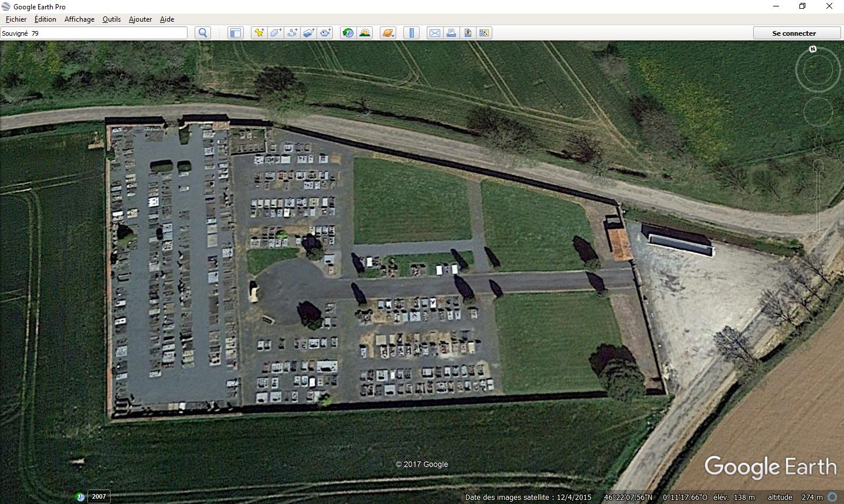Image resolution: width=844 pixels, height=504 pixels.
Task: Zoom in with the slider's top button
Action: click(x=818, y=166)
